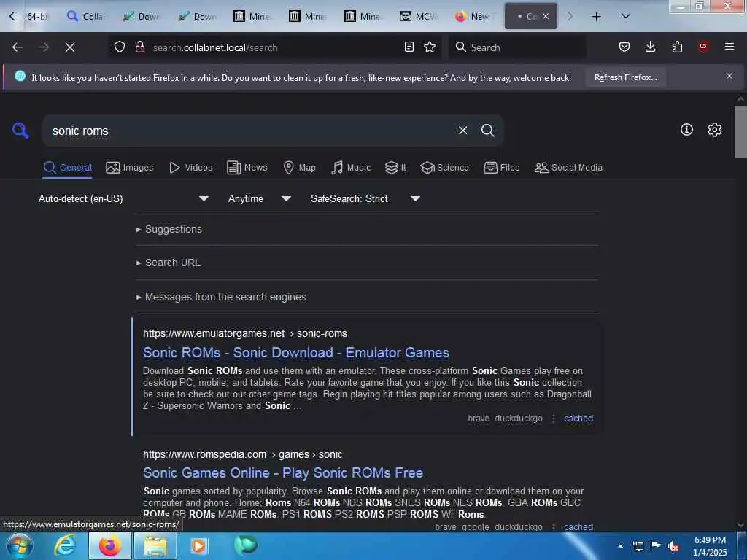Select the General search category
The width and height of the screenshot is (747, 560).
67,168
